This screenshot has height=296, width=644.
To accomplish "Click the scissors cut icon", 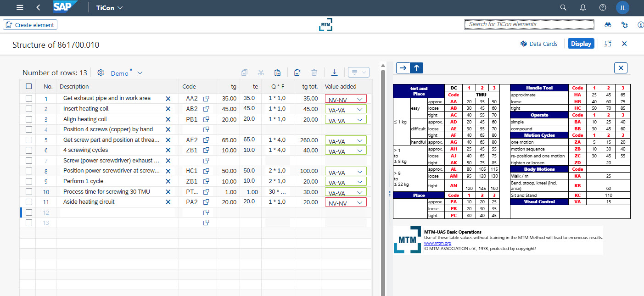I will pos(261,73).
